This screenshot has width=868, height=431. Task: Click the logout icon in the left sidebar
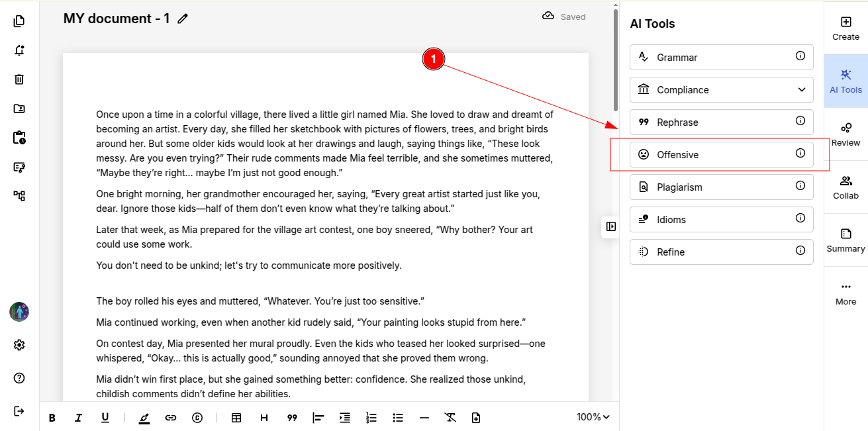[x=19, y=411]
